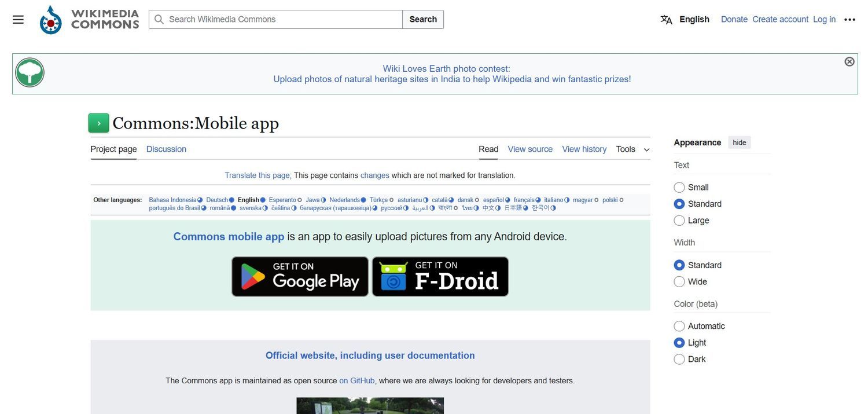The height and width of the screenshot is (414, 868).
Task: Switch language to Nederlands
Action: 344,200
